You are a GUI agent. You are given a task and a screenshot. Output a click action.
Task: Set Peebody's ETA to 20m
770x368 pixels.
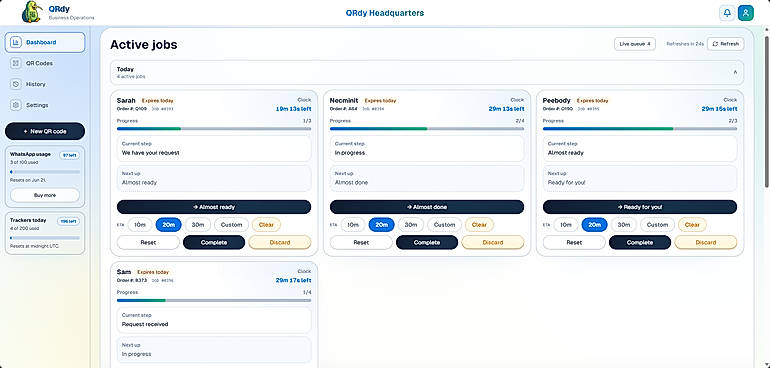pos(595,225)
